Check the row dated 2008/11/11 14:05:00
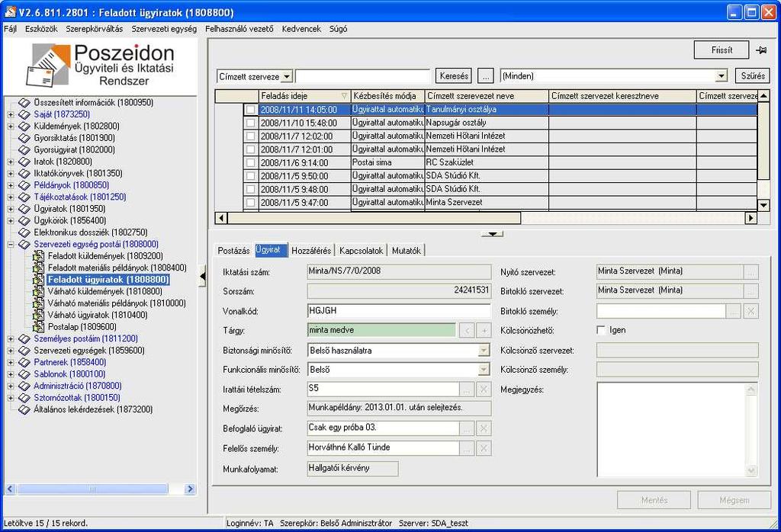The height and width of the screenshot is (532, 781). click(x=250, y=110)
